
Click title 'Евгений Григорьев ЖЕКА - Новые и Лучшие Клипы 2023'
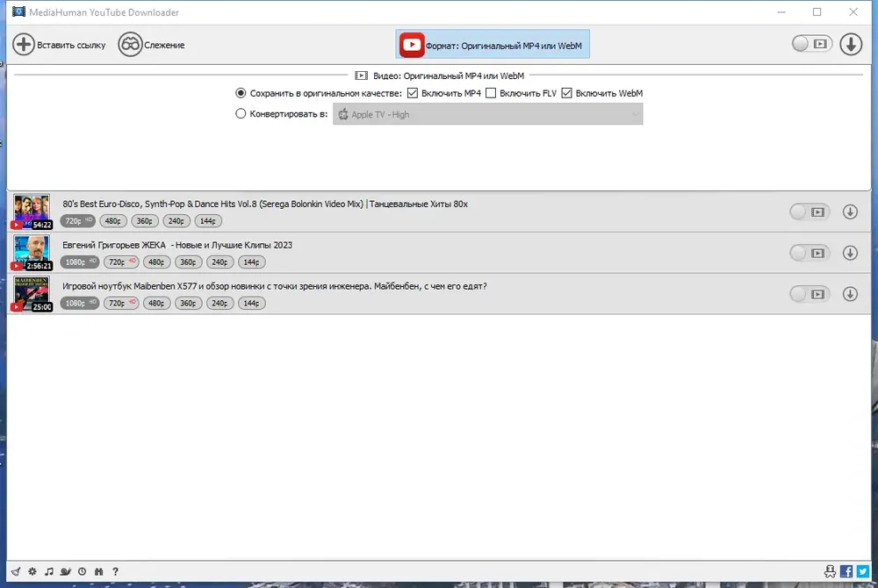pos(177,245)
